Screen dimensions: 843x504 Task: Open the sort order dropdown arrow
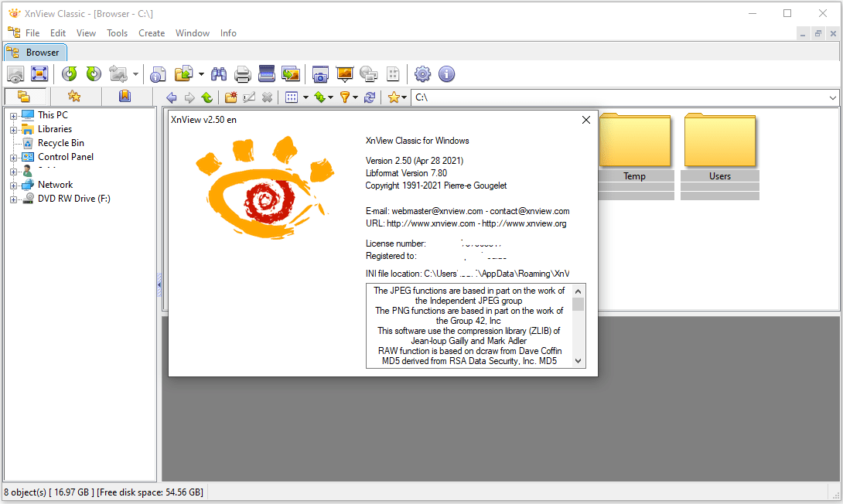point(331,97)
